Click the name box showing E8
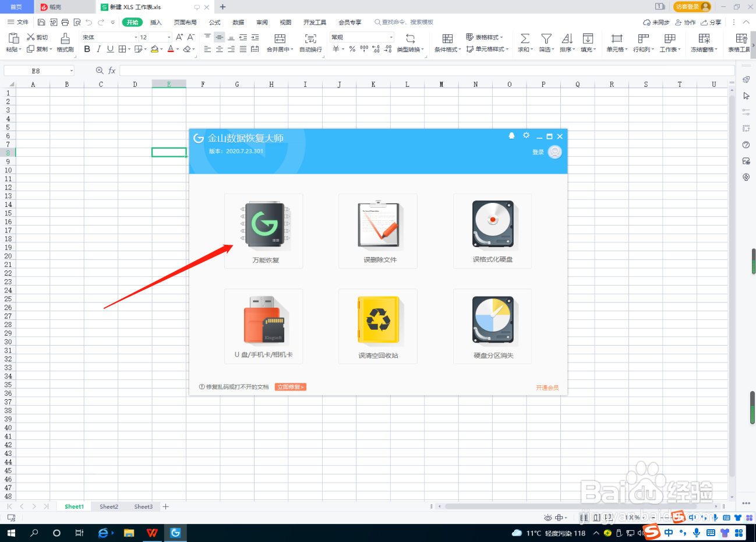756x542 pixels. pyautogui.click(x=39, y=71)
